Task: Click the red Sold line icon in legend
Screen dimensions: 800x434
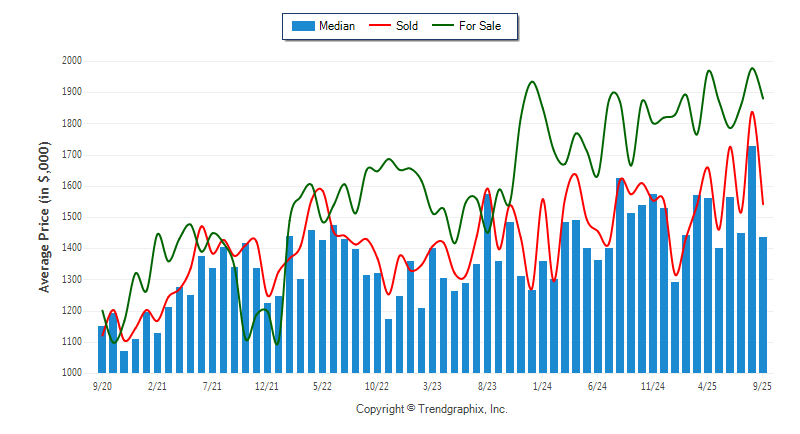Action: pyautogui.click(x=381, y=26)
